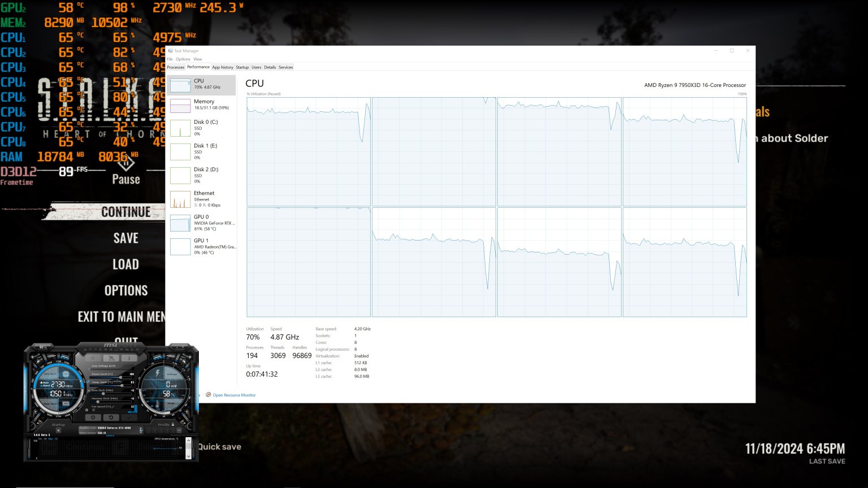
Task: Open Afterburner information window via the i icon
Action: [129, 358]
